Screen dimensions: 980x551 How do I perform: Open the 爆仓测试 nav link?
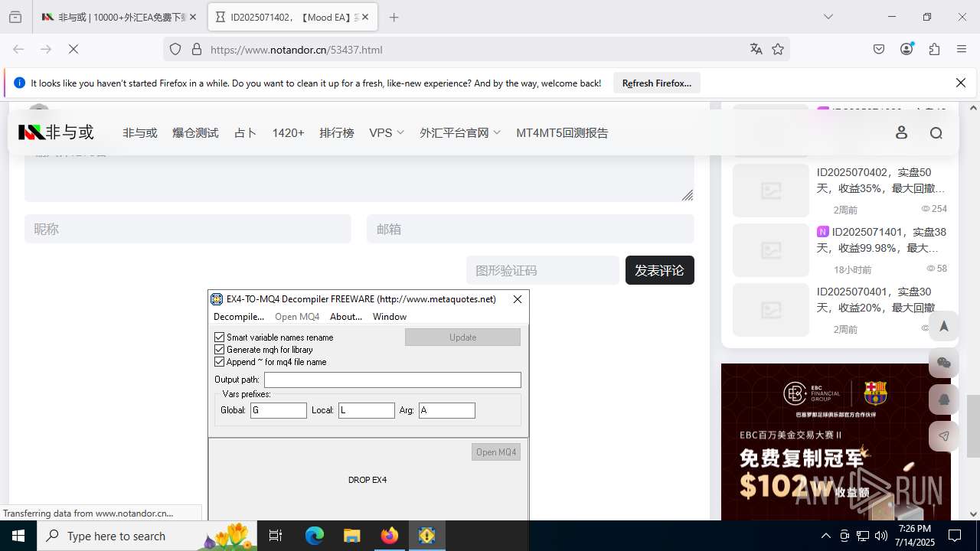pyautogui.click(x=195, y=132)
